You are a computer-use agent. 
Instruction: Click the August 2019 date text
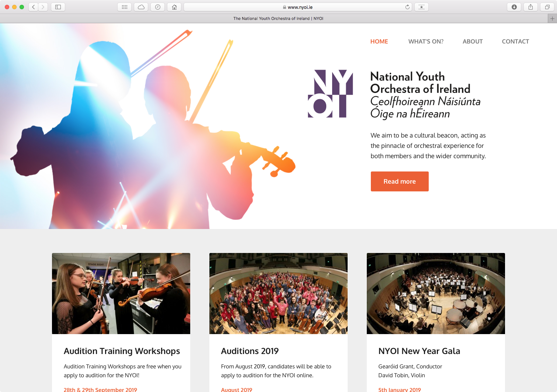237,389
